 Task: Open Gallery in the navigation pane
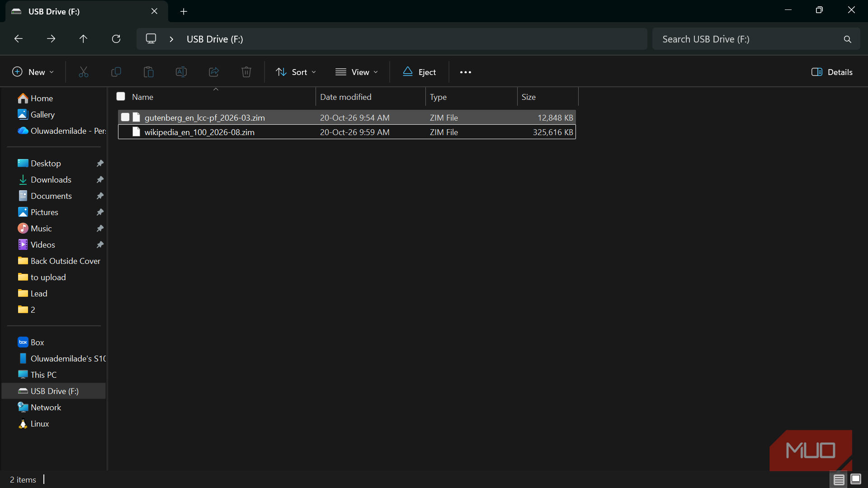pos(42,114)
